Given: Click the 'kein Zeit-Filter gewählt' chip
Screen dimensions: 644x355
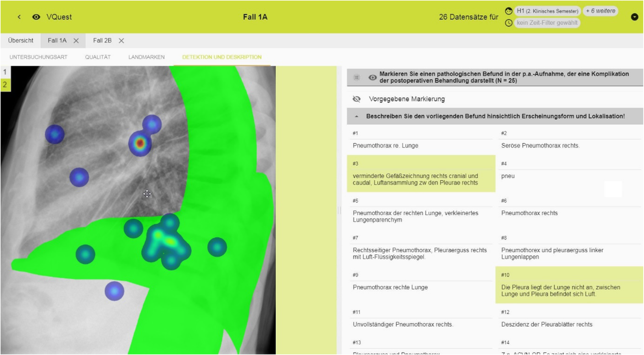Looking at the screenshot, I should [x=547, y=23].
